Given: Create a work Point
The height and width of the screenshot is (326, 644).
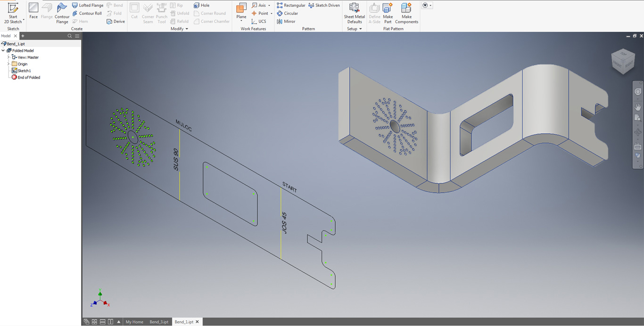Looking at the screenshot, I should point(260,13).
